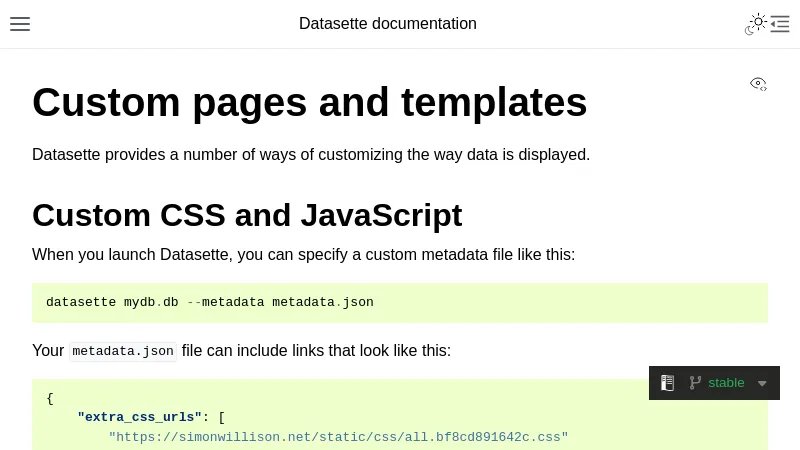Click the 'Custom pages and templates' heading
Screen dimensions: 800x450
309,102
